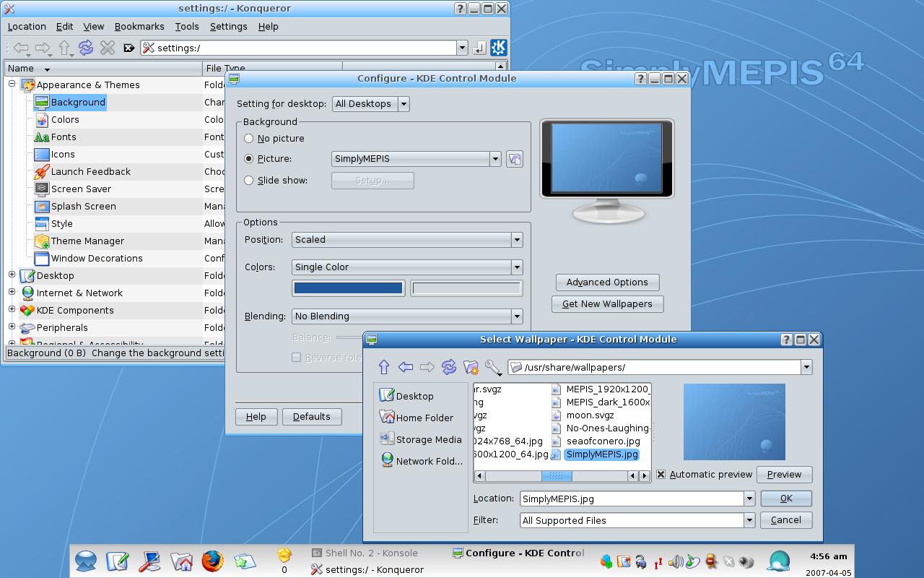Viewport: 924px width, 578px height.
Task: Open View menu in Konqueror
Action: click(94, 27)
